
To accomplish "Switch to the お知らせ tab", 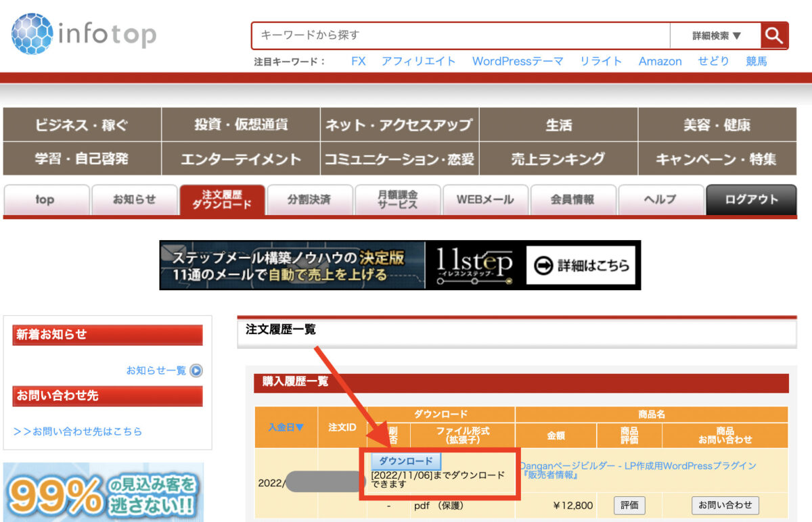I will click(134, 199).
